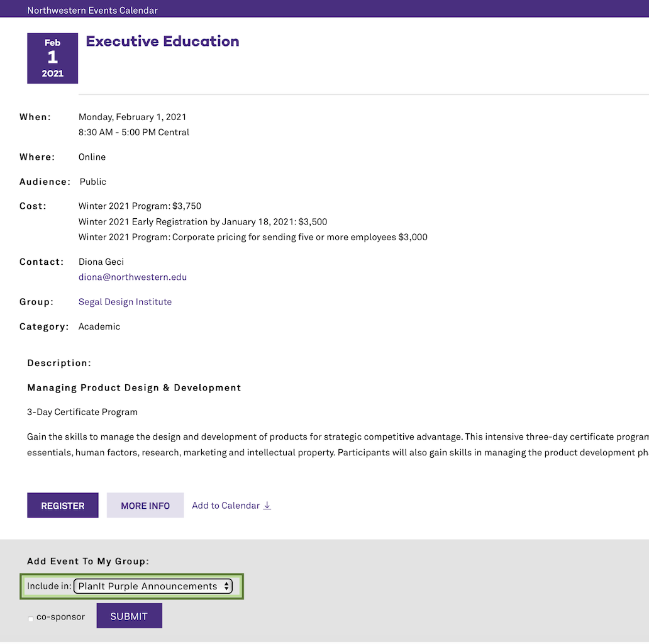Click the Winter 2021 Program: $3,750 line
Viewport: 649px width, 644px height.
(140, 206)
